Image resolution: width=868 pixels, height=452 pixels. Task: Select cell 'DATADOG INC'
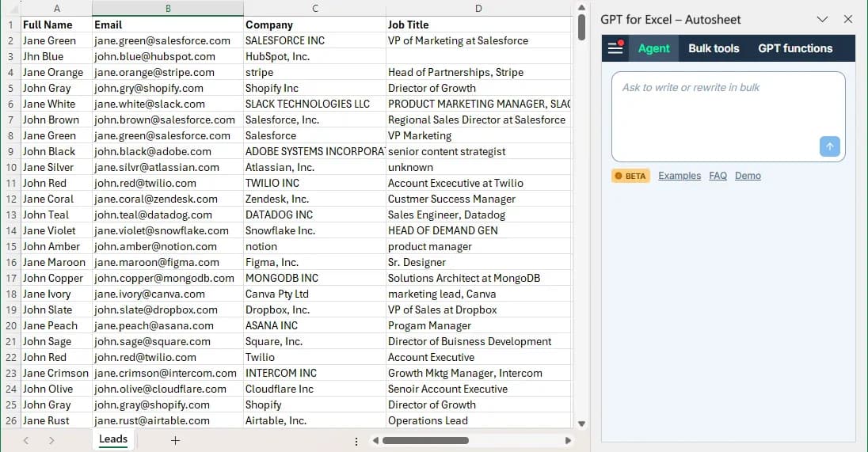tap(314, 215)
